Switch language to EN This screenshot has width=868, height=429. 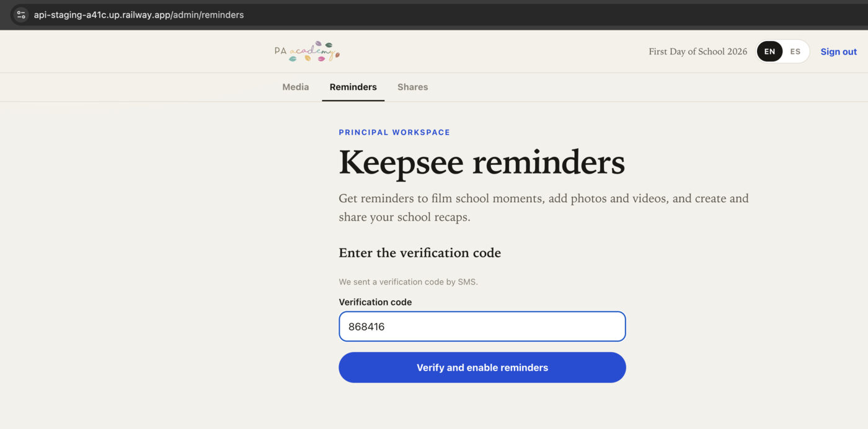pos(769,51)
